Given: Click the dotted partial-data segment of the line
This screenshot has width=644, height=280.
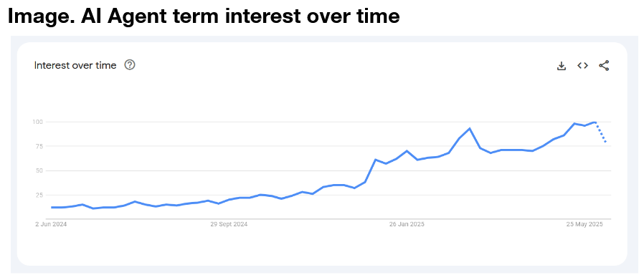Looking at the screenshot, I should pos(600,132).
